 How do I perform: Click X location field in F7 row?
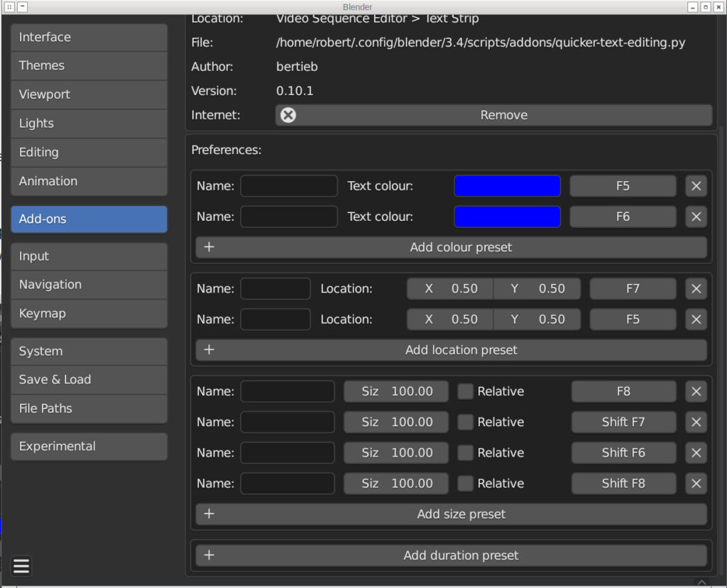pos(450,289)
